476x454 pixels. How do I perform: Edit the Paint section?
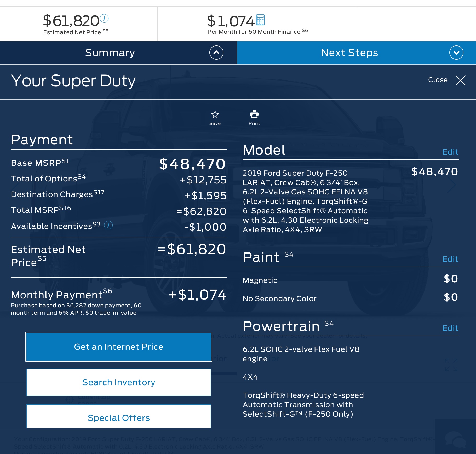point(450,259)
